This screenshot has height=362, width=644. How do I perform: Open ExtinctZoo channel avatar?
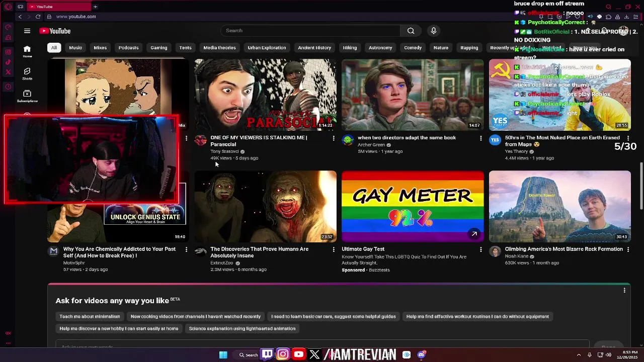point(201,251)
